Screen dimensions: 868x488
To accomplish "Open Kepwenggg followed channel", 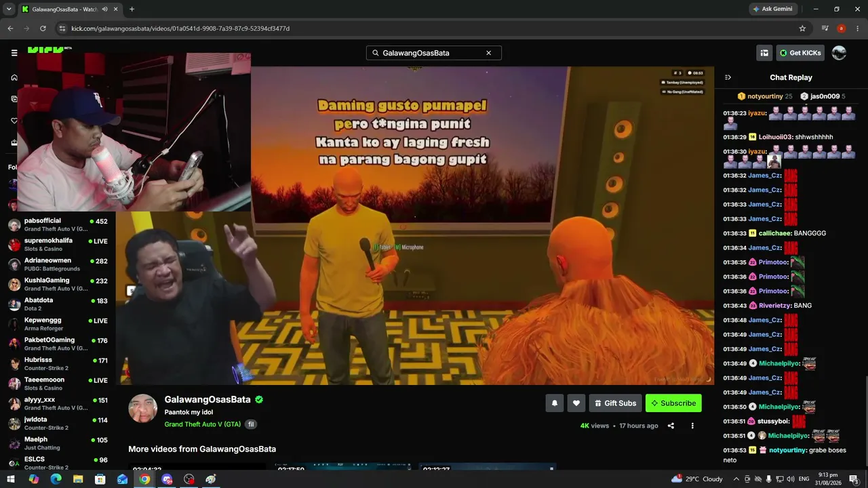I will tap(58, 324).
